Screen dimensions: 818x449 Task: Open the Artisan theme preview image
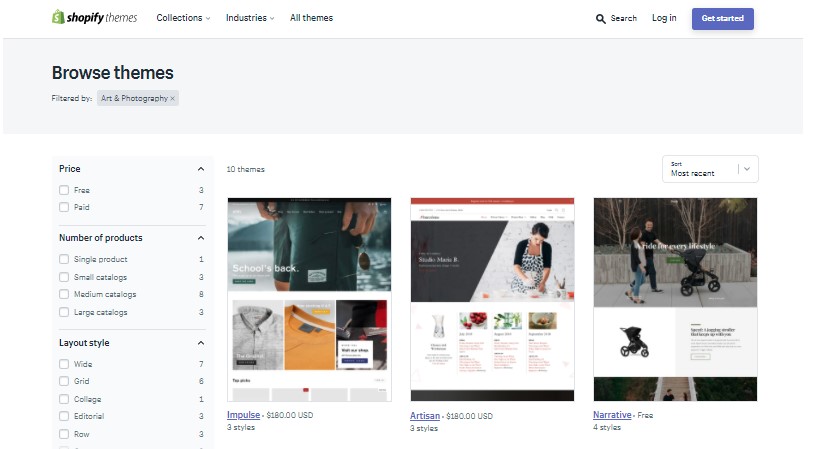(x=492, y=299)
